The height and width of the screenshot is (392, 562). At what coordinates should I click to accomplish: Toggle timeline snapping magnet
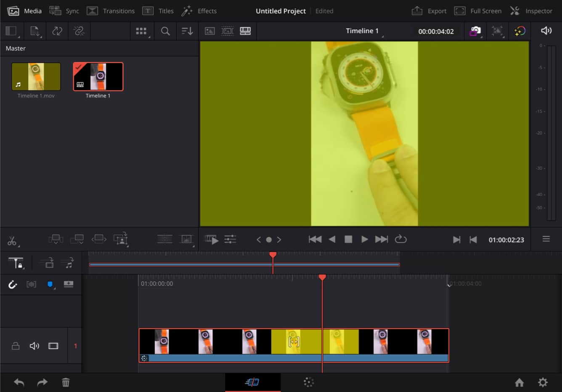[x=13, y=284]
